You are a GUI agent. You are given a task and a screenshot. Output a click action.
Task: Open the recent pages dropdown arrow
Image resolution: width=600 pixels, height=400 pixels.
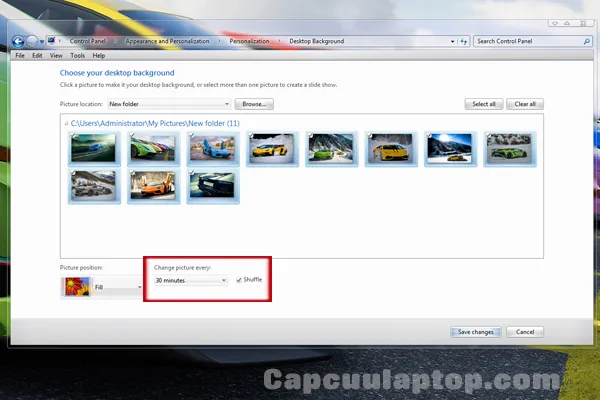42,42
